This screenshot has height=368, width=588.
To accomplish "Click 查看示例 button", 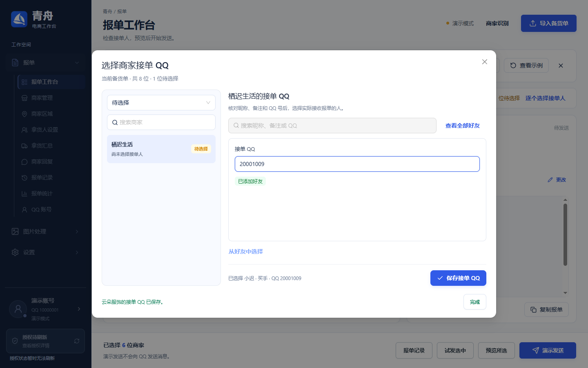I will [x=526, y=65].
